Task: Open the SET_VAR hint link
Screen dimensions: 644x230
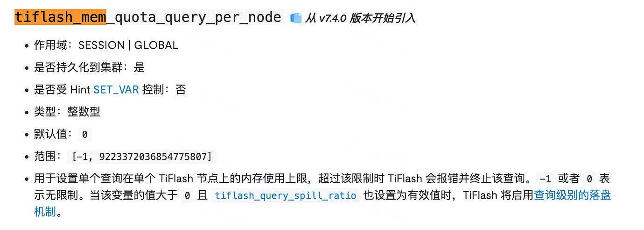Action: [116, 90]
